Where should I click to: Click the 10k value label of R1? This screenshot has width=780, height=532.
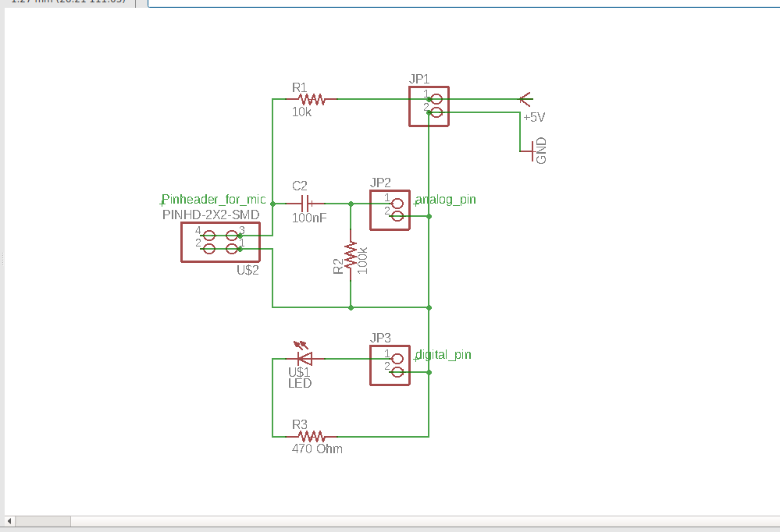pos(301,112)
